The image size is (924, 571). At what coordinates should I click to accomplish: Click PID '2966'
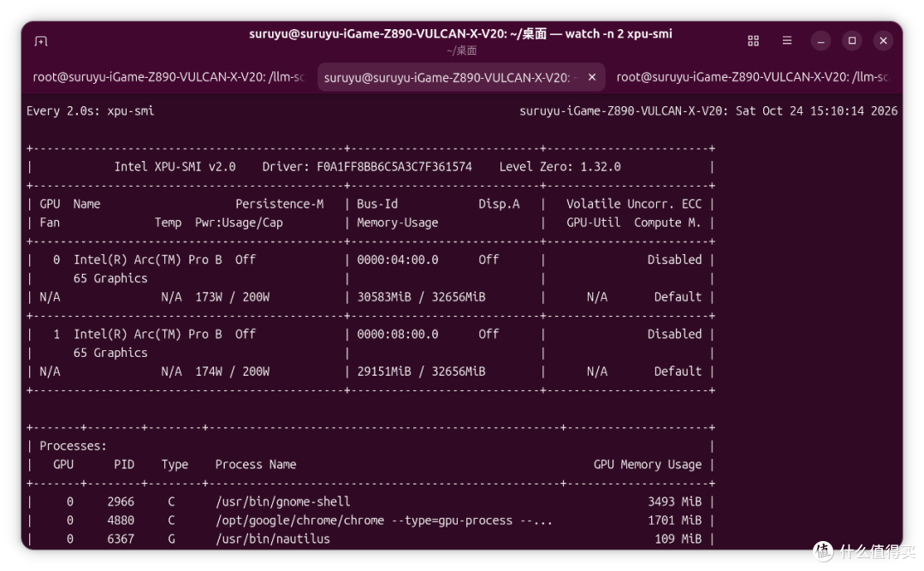click(121, 502)
